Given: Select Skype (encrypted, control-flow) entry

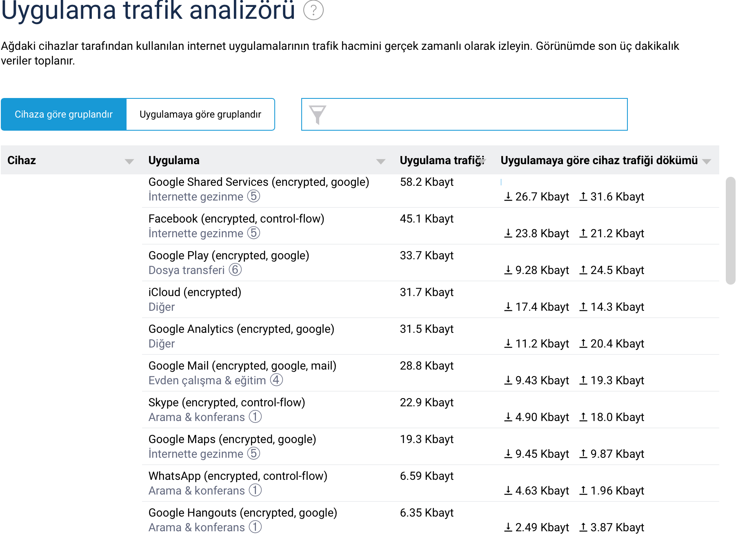Looking at the screenshot, I should [227, 403].
